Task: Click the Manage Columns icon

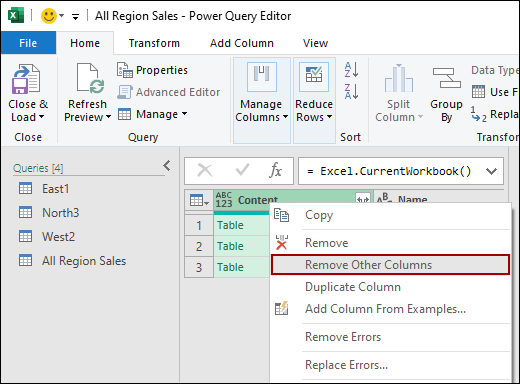Action: click(262, 77)
